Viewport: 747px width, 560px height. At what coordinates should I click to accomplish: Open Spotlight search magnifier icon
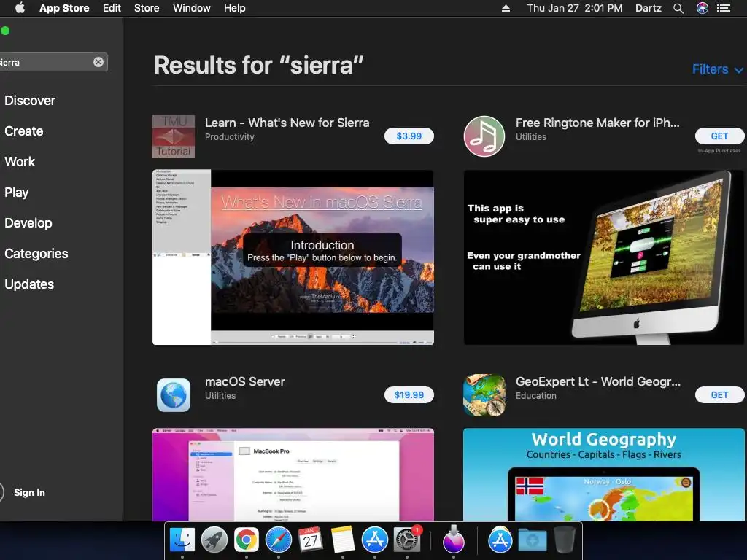[678, 8]
